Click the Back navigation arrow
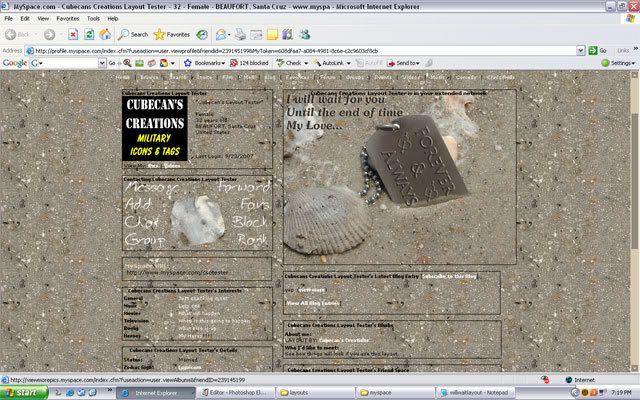 coord(11,35)
